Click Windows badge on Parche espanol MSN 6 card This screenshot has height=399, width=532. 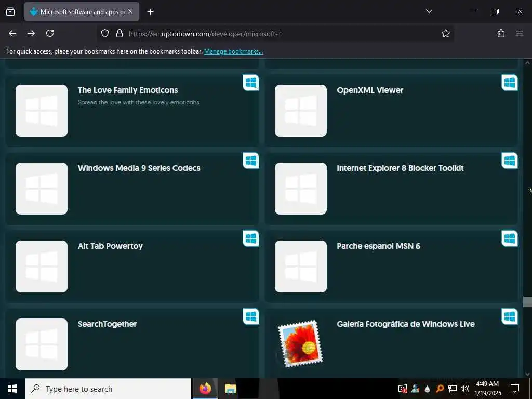point(510,238)
